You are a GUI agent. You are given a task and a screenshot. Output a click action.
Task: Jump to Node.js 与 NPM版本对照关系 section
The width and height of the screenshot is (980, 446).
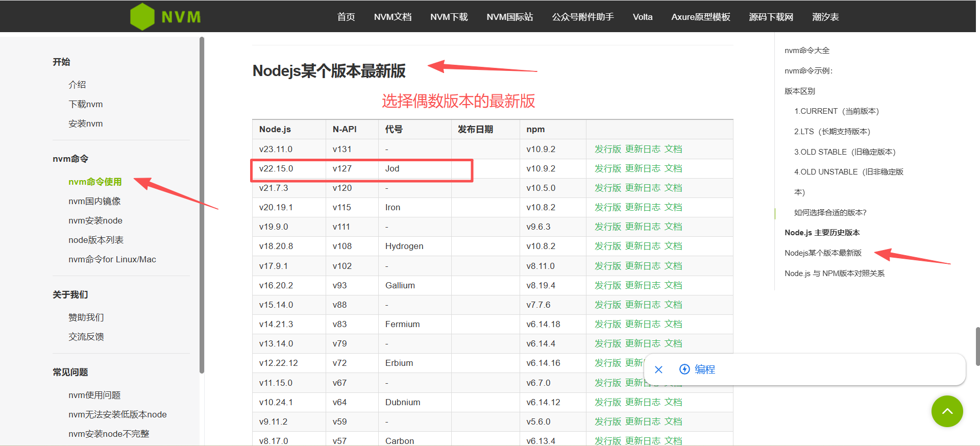pyautogui.click(x=835, y=274)
